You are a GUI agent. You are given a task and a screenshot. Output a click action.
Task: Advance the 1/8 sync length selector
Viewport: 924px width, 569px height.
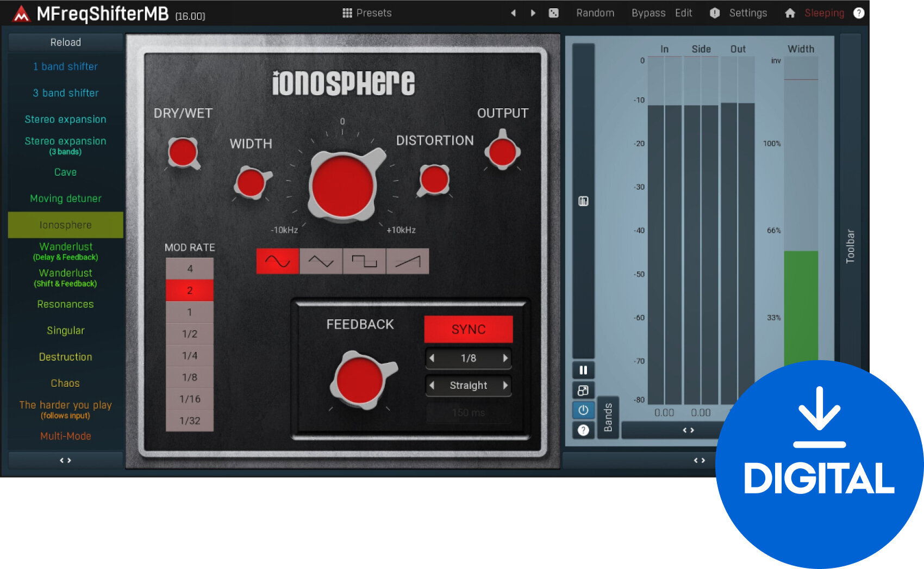coord(505,358)
